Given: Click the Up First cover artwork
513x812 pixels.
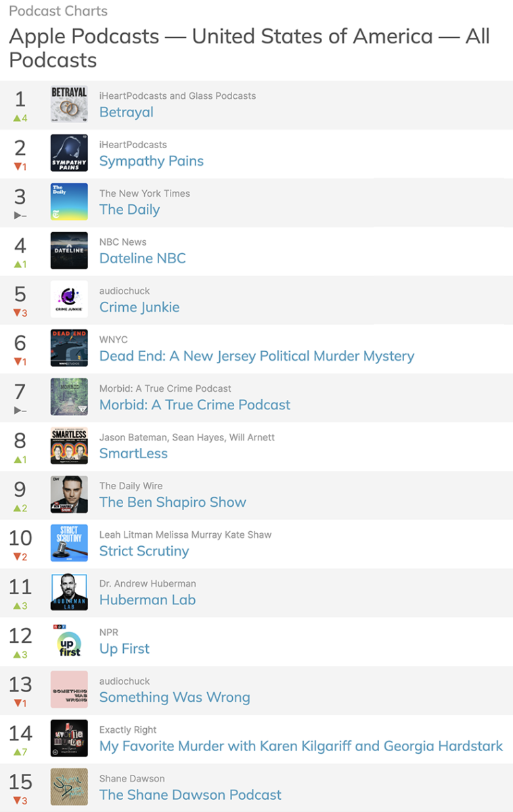Looking at the screenshot, I should point(69,641).
